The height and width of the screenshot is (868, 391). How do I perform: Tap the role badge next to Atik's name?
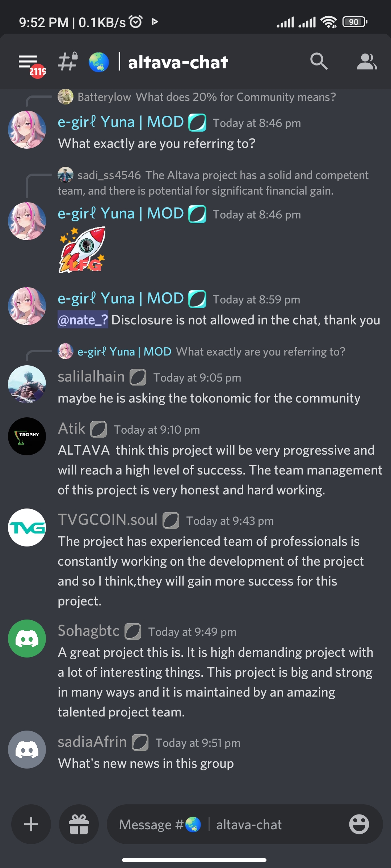[x=98, y=429]
